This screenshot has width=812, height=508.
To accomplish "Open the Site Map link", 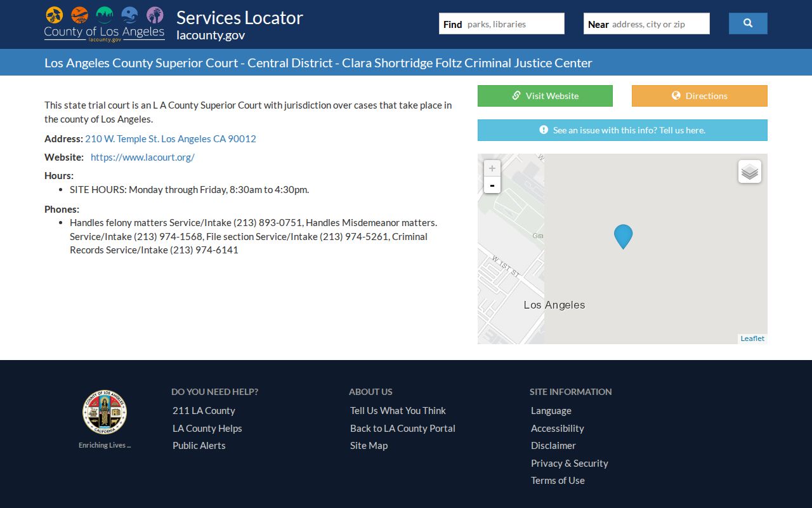I will pos(369,446).
